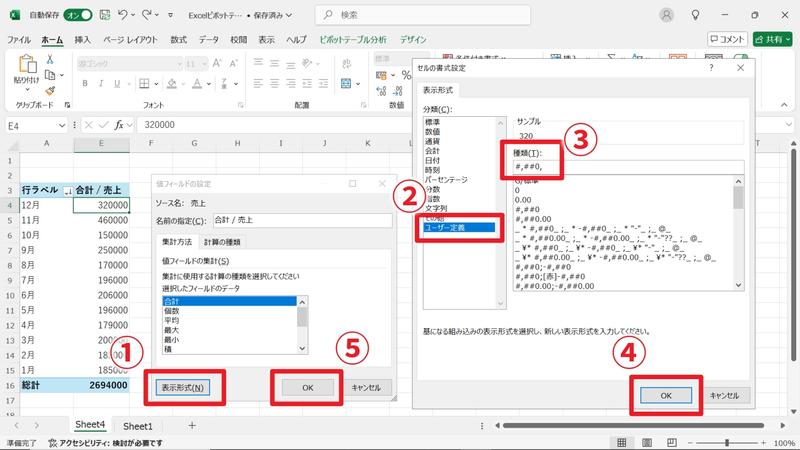This screenshot has width=800, height=450.
Task: Click the コメント button
Action: 727,39
